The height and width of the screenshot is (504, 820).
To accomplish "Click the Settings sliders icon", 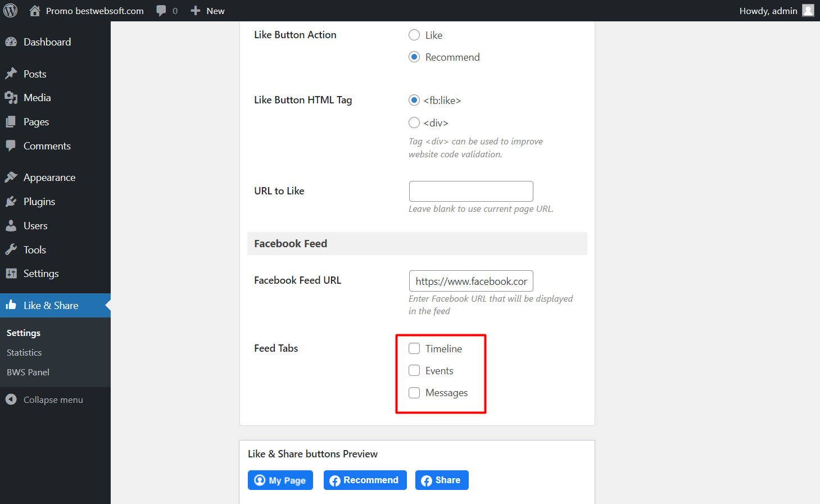I will pyautogui.click(x=11, y=274).
